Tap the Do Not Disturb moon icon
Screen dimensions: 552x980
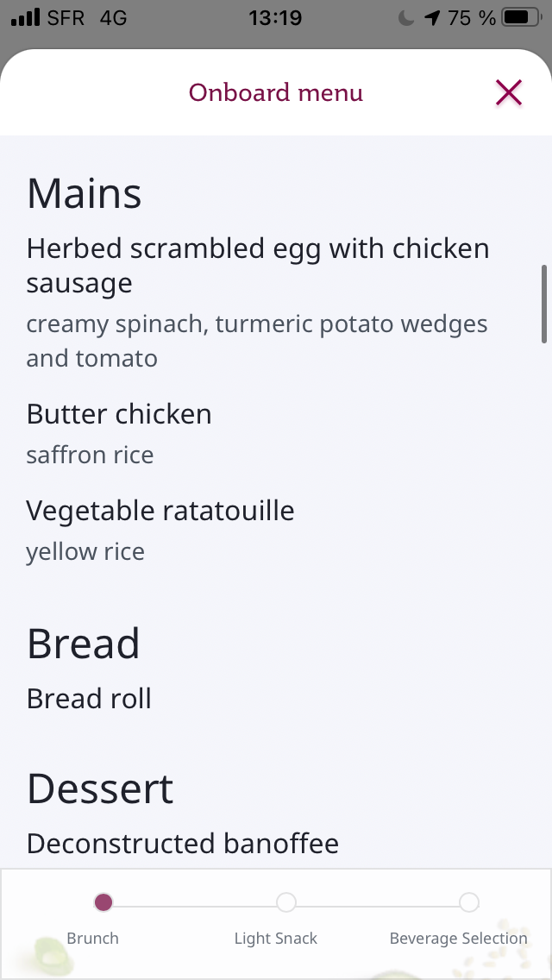point(406,18)
